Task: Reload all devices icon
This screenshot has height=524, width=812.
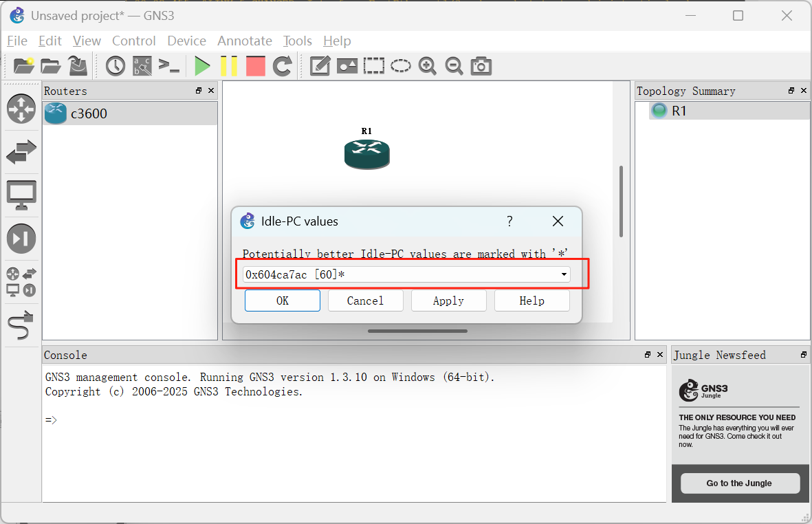Action: 282,66
